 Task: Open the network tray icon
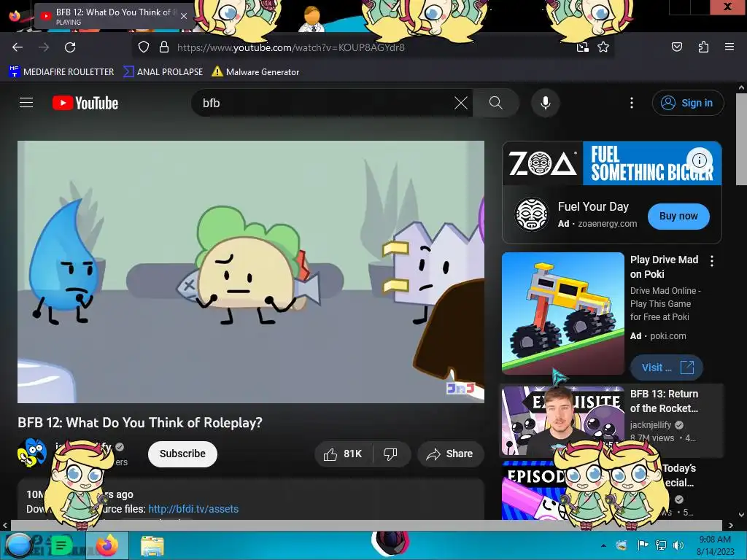click(x=661, y=545)
